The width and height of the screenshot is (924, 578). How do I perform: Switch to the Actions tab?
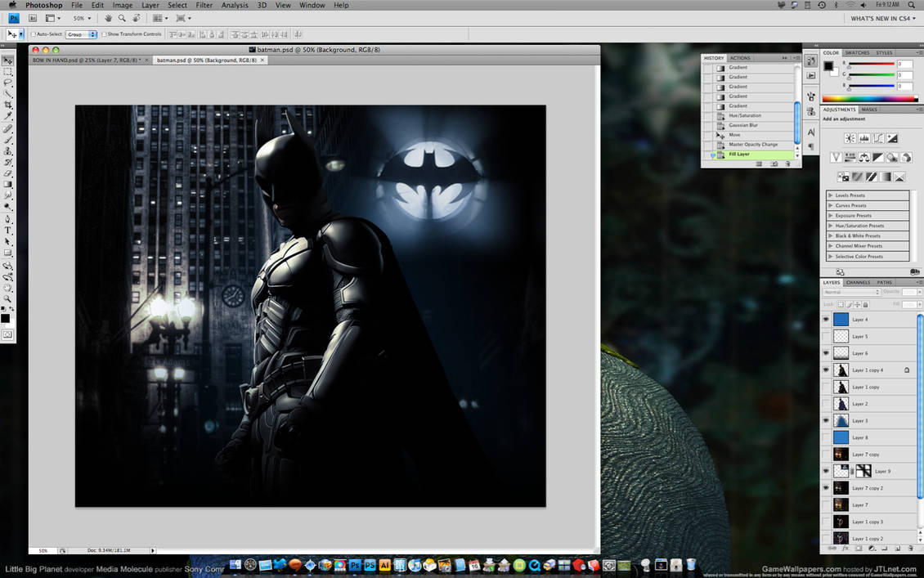[x=739, y=58]
